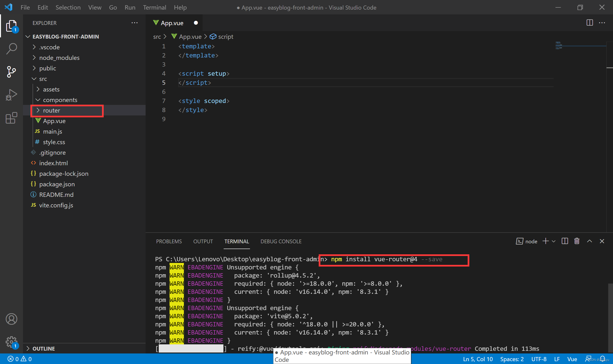Open editor more actions ellipsis
The width and height of the screenshot is (613, 364).
tap(602, 23)
